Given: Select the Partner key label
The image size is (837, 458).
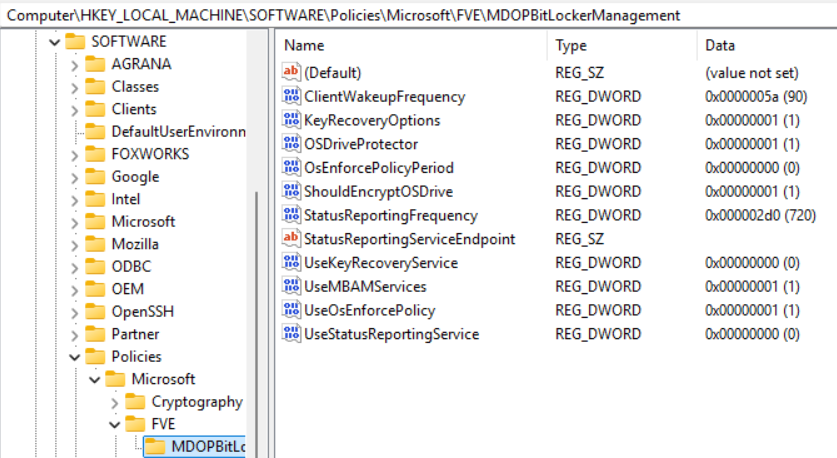Looking at the screenshot, I should click(x=135, y=334).
